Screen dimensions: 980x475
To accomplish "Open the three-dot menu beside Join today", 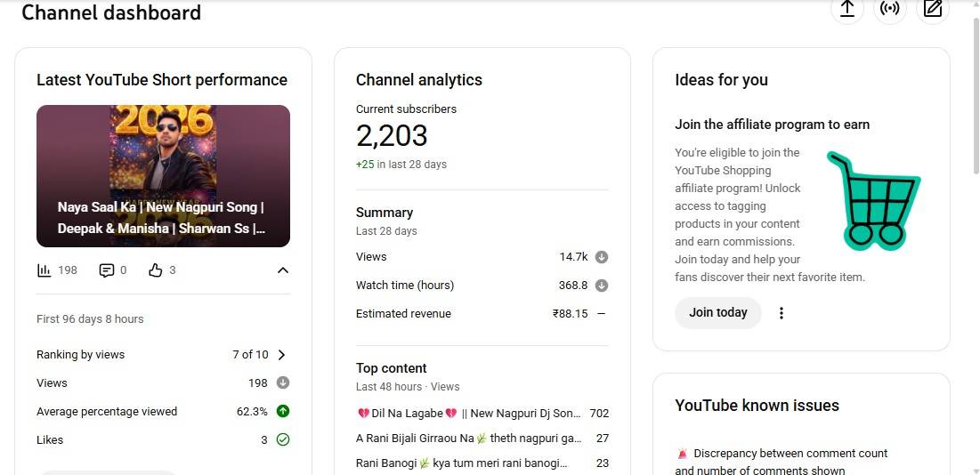I will click(782, 313).
